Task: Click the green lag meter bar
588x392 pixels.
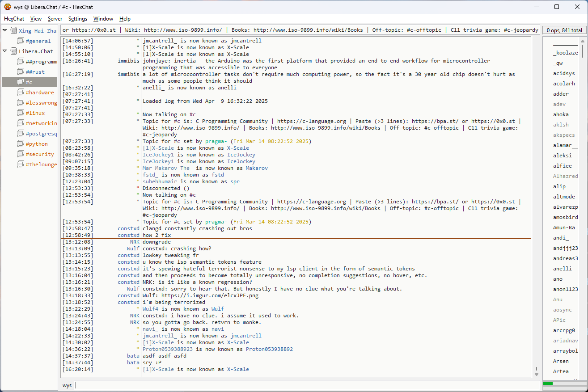Action: (x=548, y=384)
